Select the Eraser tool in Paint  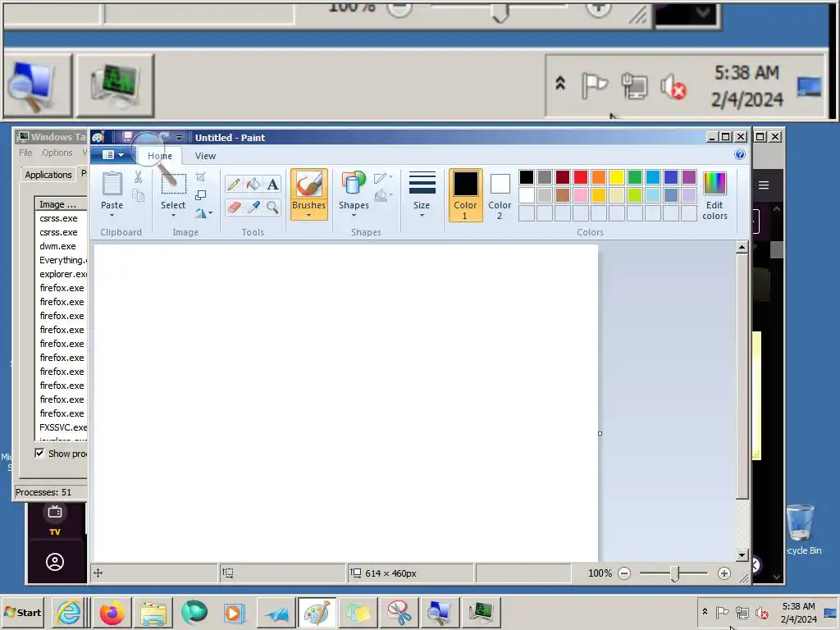click(234, 207)
